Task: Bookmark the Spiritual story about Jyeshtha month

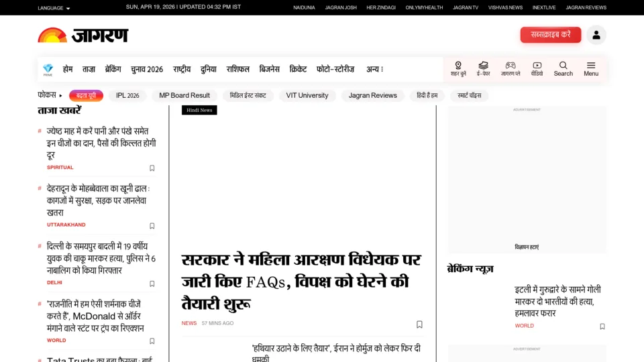Action: tap(152, 168)
